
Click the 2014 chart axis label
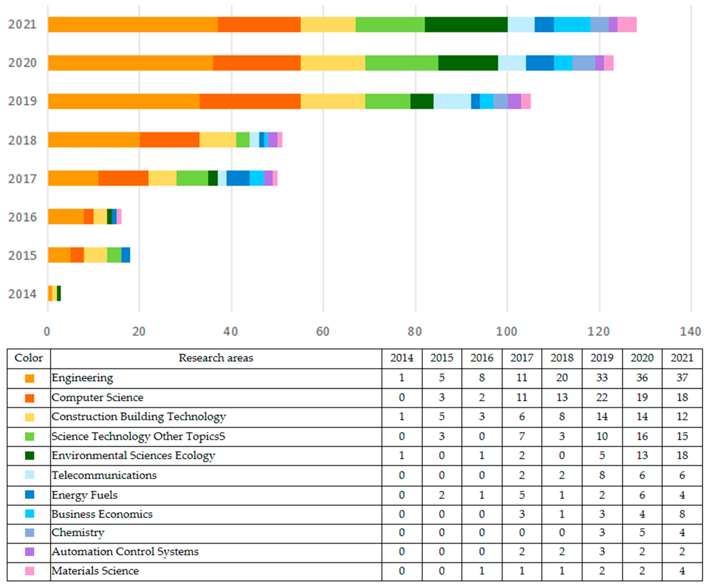[22, 294]
